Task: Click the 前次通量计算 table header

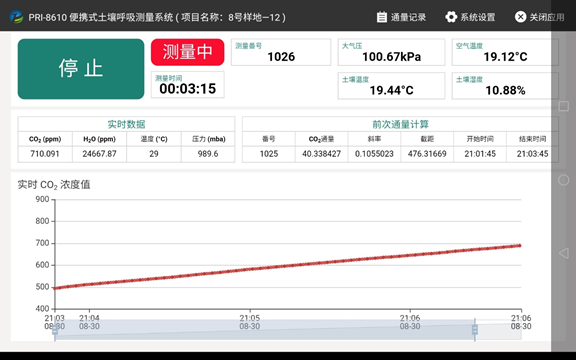Action: click(400, 124)
